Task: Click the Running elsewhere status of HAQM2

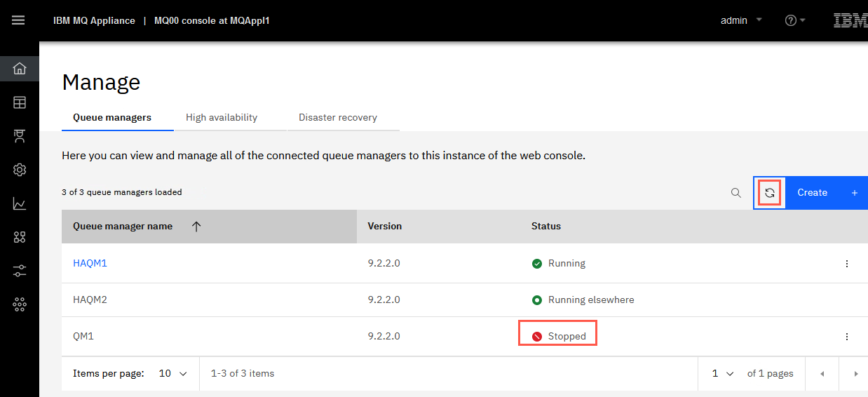Action: pyautogui.click(x=583, y=300)
